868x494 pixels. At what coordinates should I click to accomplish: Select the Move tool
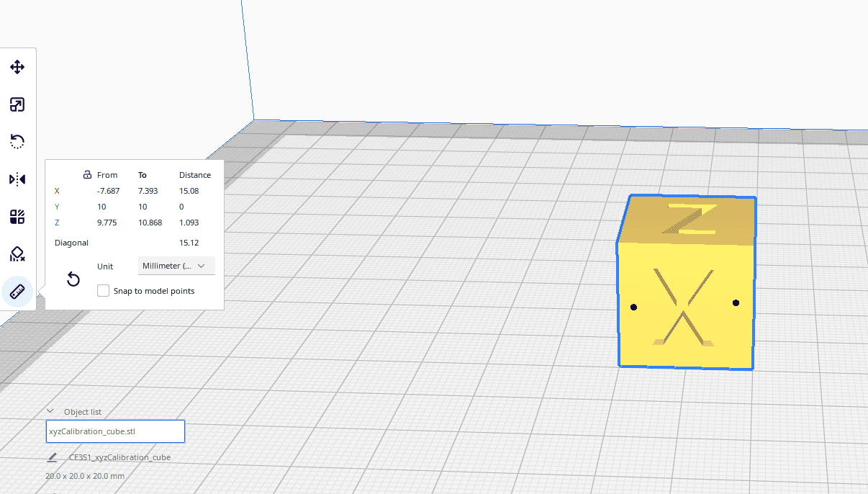pos(17,67)
